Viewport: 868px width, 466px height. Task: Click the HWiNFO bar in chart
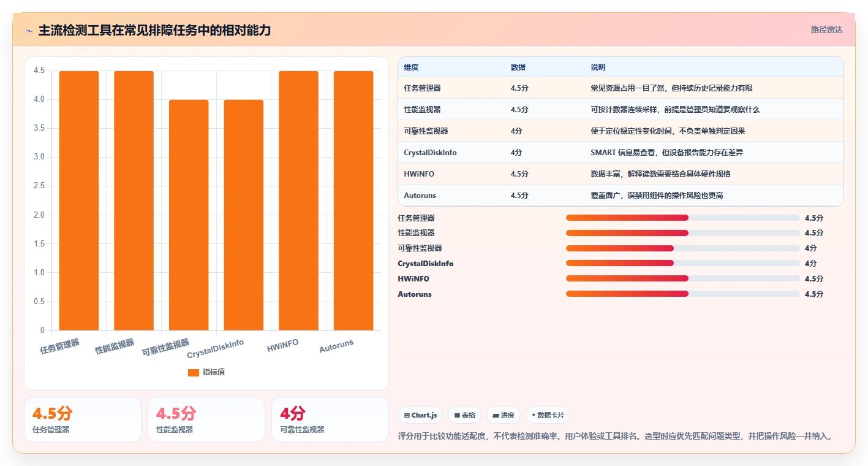(298, 201)
